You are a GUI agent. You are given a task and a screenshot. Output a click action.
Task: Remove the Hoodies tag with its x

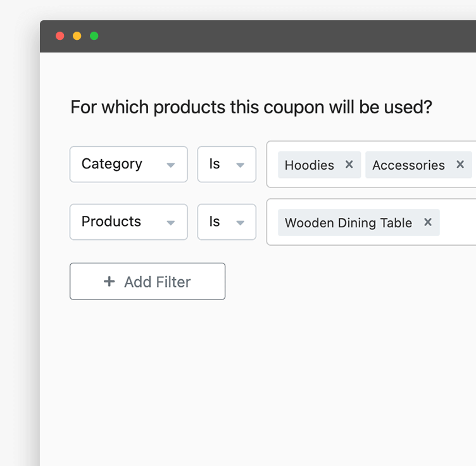pyautogui.click(x=349, y=165)
